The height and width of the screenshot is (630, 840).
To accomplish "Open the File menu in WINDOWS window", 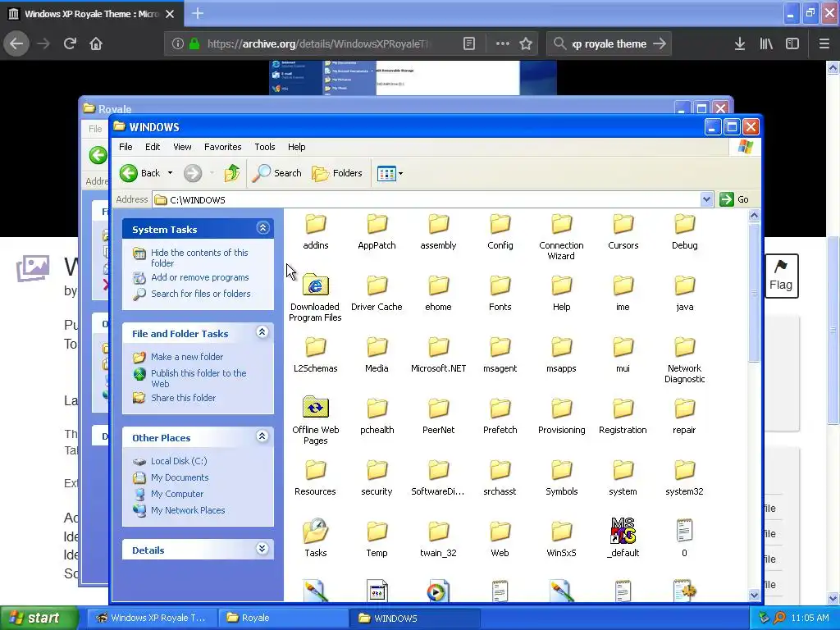I will [x=126, y=147].
